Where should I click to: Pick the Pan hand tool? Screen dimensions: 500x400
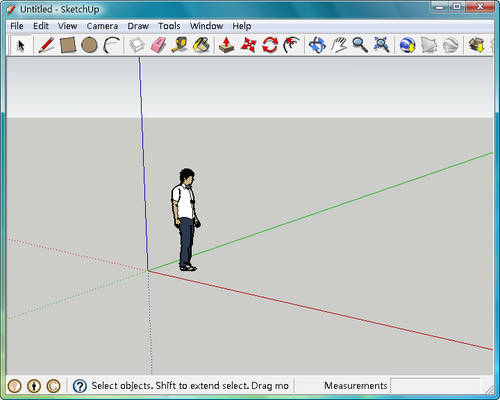339,45
